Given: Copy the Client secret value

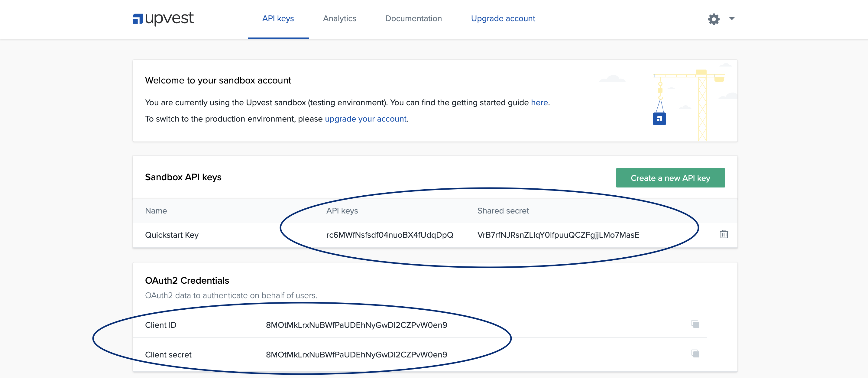Looking at the screenshot, I should (695, 354).
